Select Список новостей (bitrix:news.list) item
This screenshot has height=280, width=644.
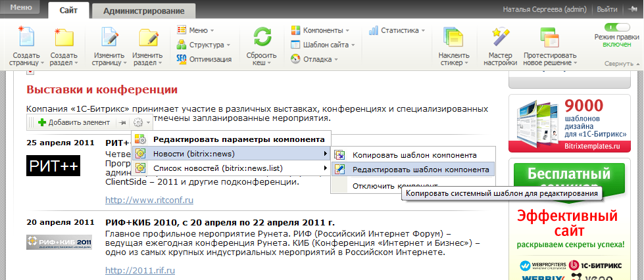coord(231,168)
